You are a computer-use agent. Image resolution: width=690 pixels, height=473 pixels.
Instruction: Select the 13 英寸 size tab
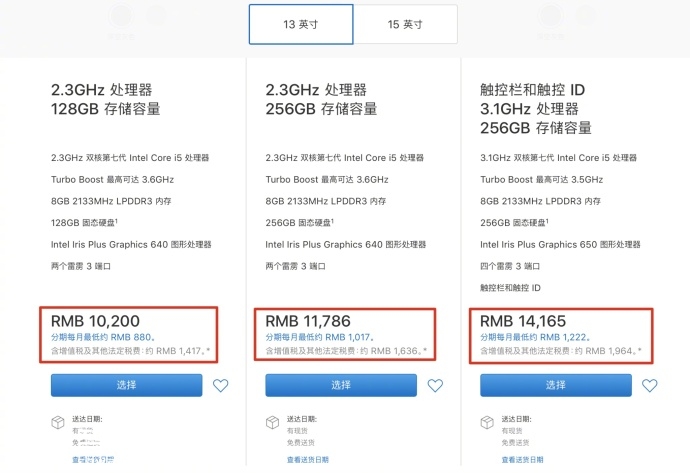301,24
